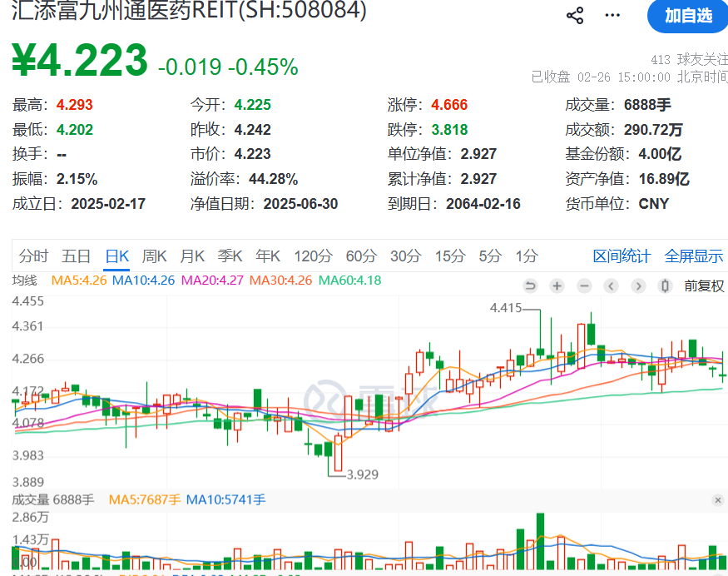728x576 pixels.
Task: Switch to the 5分 chart tab
Action: tap(490, 256)
